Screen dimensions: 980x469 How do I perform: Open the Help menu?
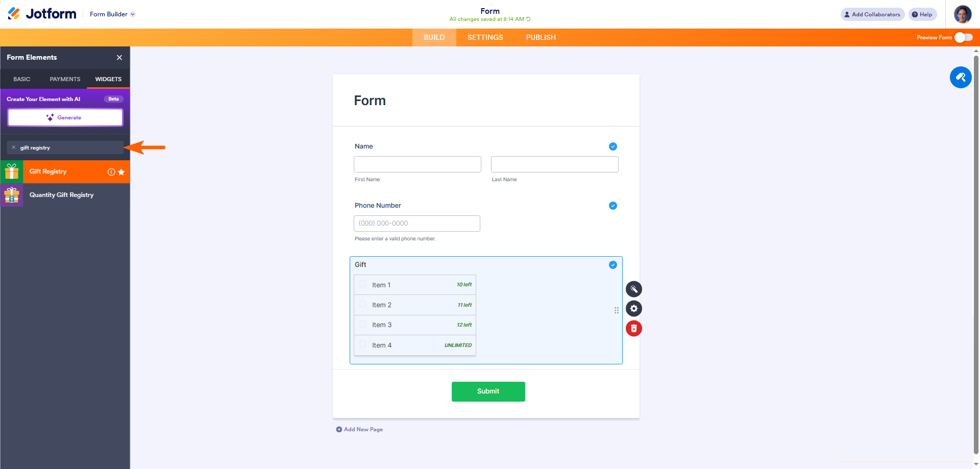(x=922, y=14)
